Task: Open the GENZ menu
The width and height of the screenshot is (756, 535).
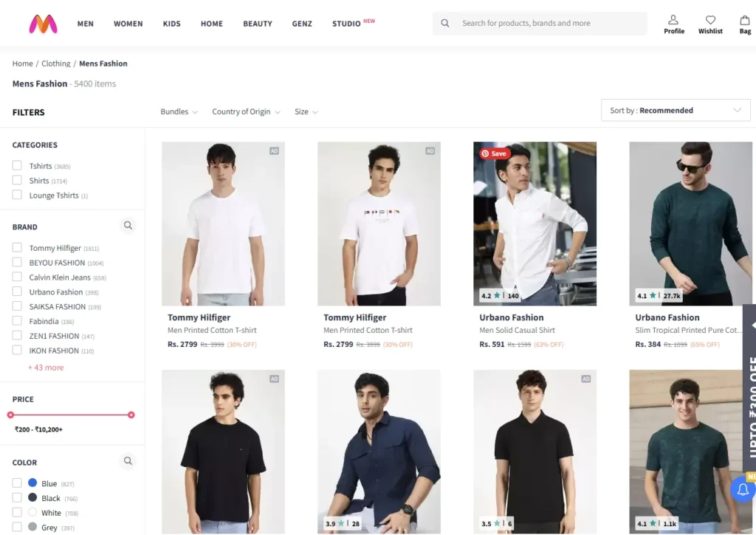Action: coord(302,24)
